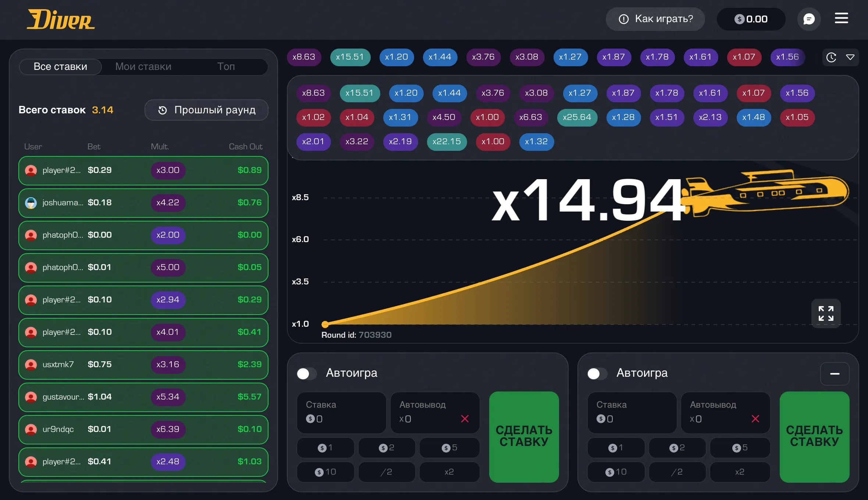Collapse the multiplier history dropdown arrow
This screenshot has height=500, width=868.
tap(850, 57)
